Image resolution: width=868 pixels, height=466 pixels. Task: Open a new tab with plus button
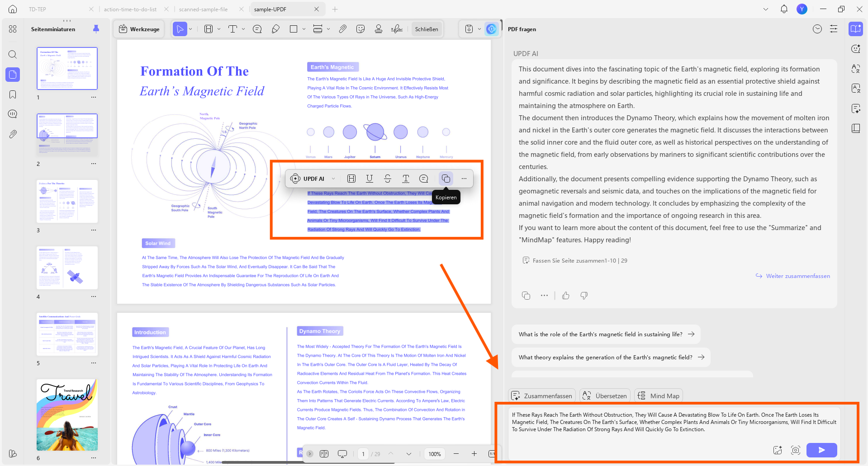[x=335, y=9]
